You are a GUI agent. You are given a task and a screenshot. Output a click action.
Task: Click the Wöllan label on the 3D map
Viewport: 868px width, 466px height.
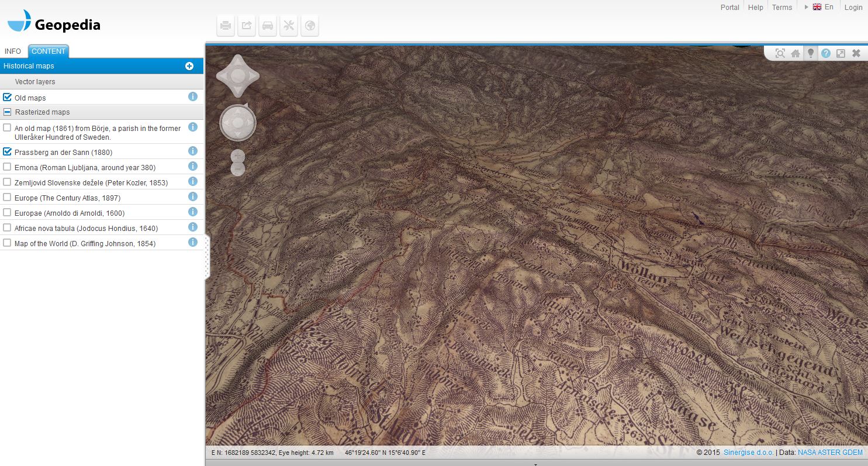(645, 272)
